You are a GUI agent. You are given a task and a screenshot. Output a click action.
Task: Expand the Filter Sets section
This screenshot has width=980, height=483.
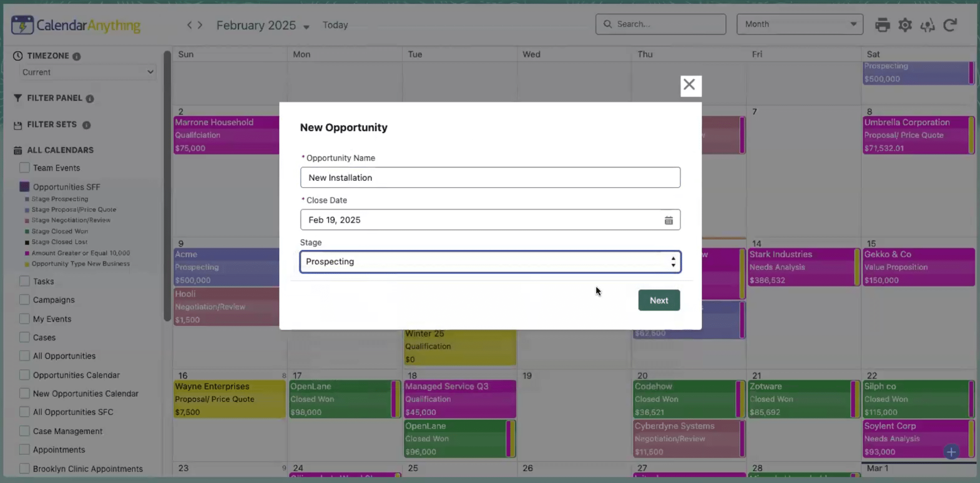click(x=52, y=125)
